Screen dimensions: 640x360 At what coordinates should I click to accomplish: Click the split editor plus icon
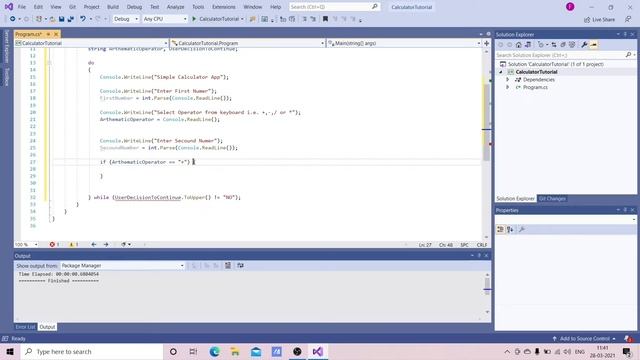tap(487, 43)
